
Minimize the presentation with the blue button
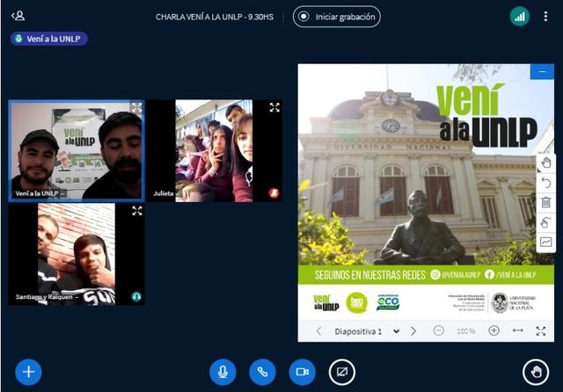pos(542,72)
